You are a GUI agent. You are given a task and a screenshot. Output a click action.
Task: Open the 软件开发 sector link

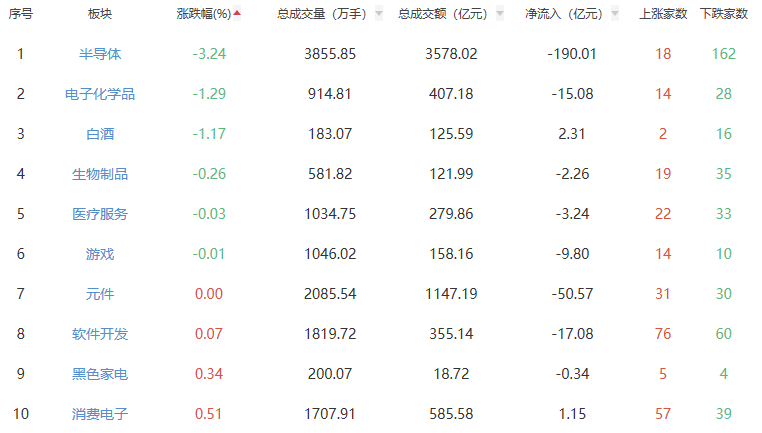click(x=100, y=334)
